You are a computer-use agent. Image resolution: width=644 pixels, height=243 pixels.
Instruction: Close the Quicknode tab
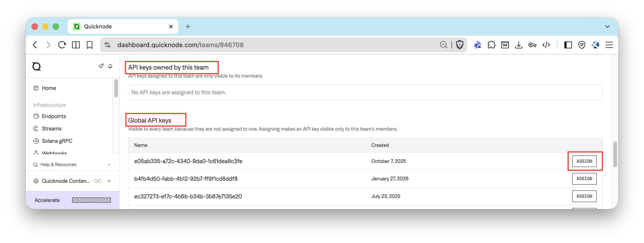pos(171,26)
